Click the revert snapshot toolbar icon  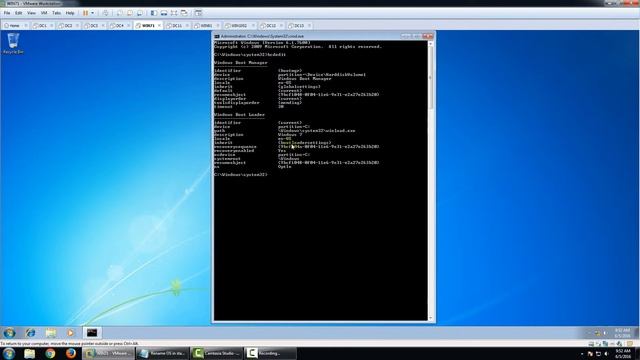pyautogui.click(x=130, y=13)
